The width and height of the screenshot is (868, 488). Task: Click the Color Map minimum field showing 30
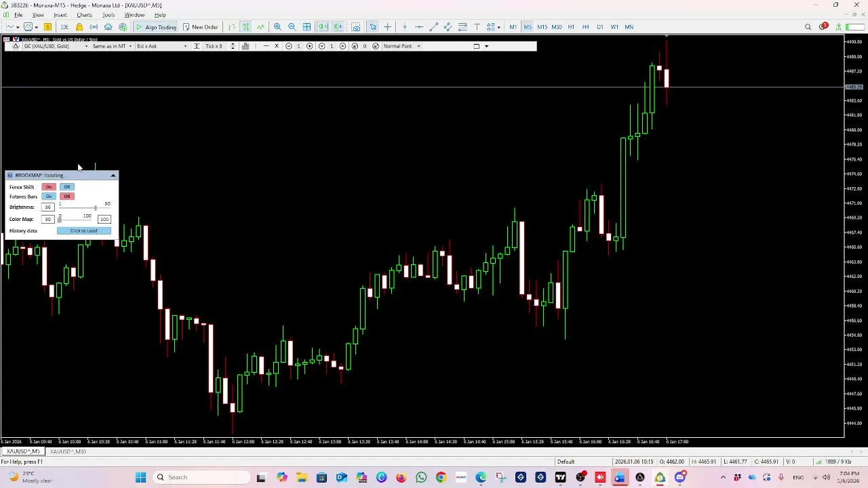48,220
